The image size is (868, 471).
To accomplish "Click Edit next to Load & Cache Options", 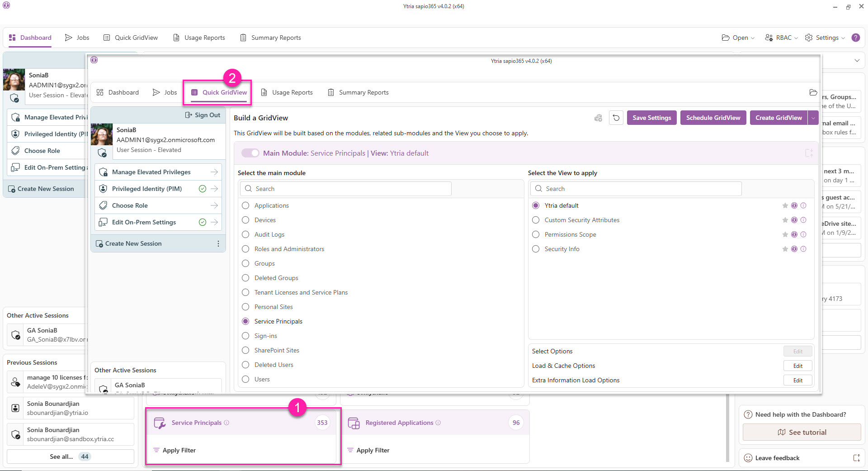I will pos(797,366).
